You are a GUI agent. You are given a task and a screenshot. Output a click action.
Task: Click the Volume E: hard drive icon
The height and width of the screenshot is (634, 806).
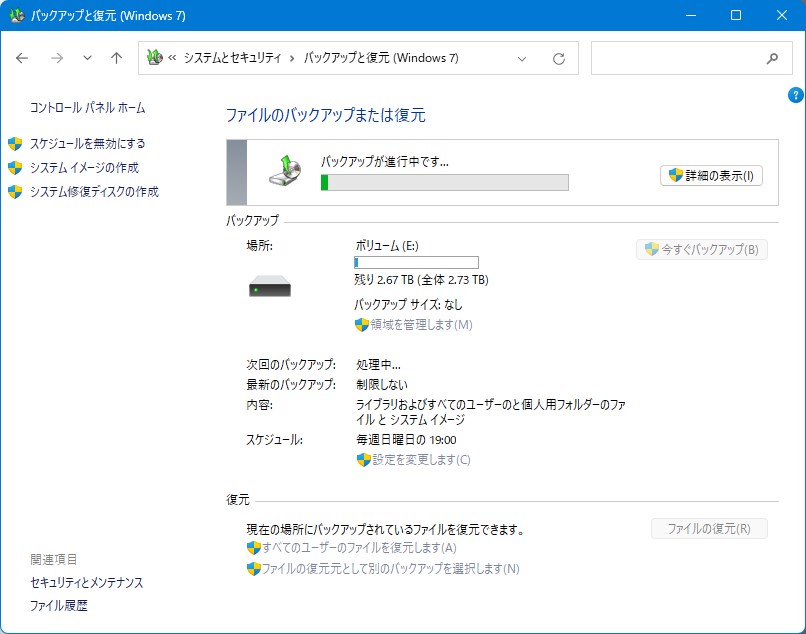[x=269, y=289]
